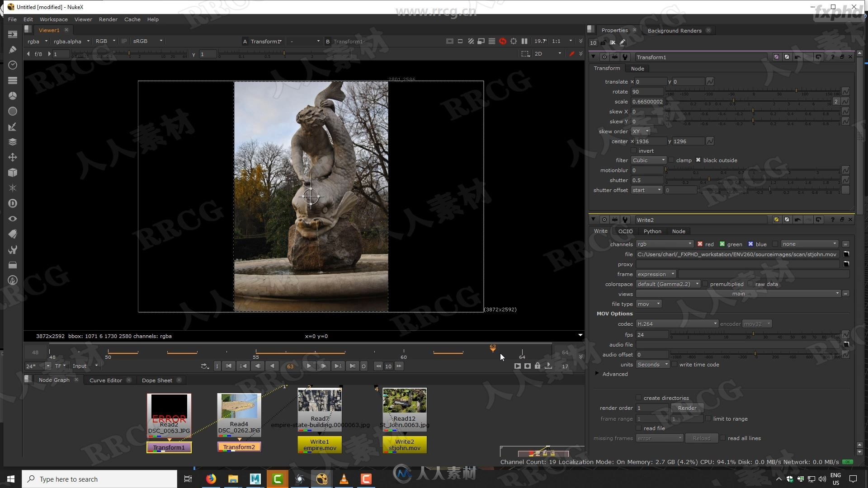868x488 pixels.
Task: Open the Image nodes menu in the left toolbar
Action: pyautogui.click(x=13, y=34)
